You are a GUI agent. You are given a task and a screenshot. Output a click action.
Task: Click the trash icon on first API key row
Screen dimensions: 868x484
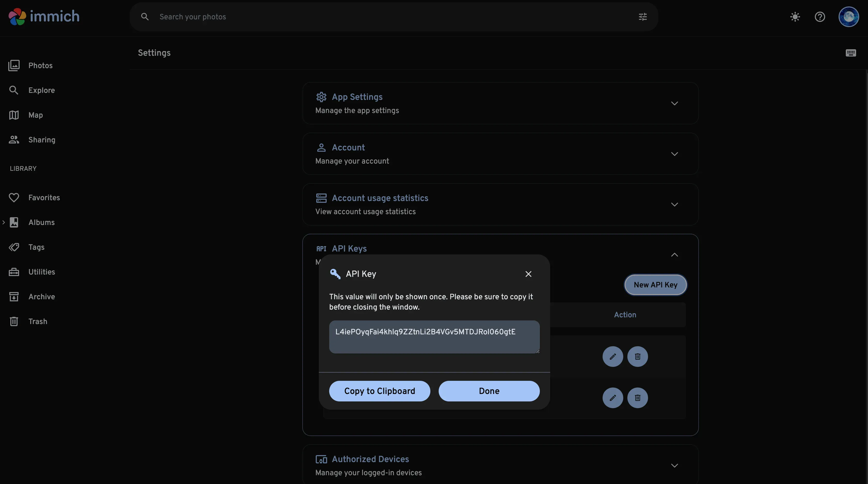point(637,356)
